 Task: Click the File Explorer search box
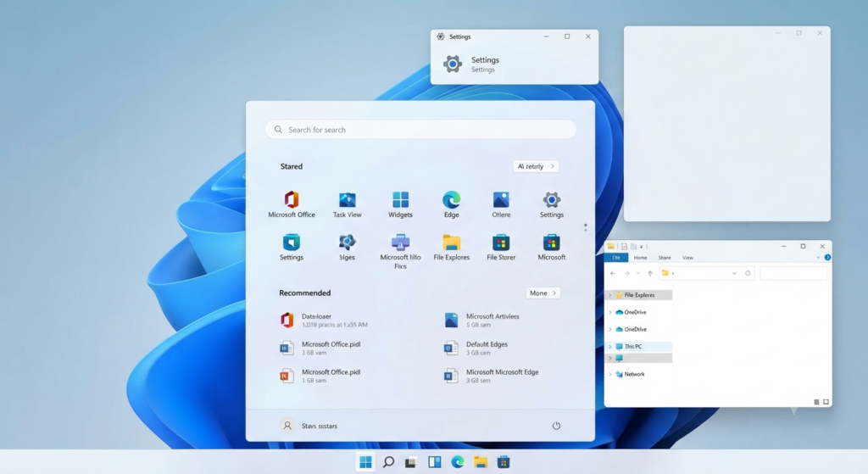coord(793,273)
